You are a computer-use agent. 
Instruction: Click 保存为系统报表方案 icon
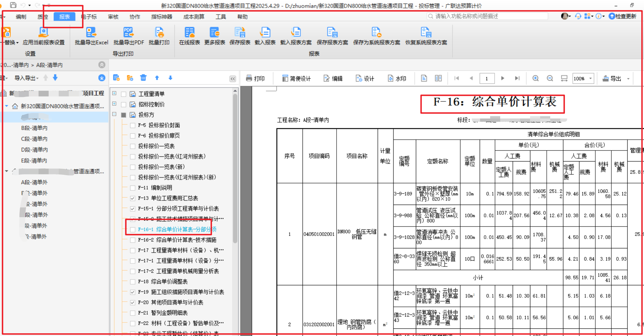tap(377, 33)
